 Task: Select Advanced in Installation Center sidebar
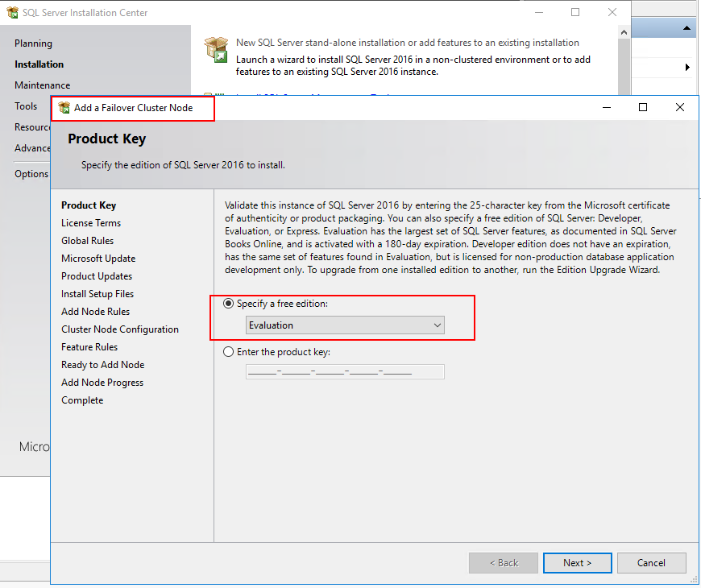click(x=32, y=148)
